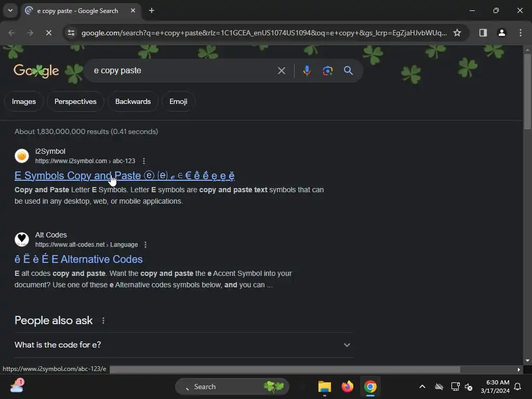Click the 'i2Symbol' site name
The height and width of the screenshot is (399, 532).
click(50, 151)
